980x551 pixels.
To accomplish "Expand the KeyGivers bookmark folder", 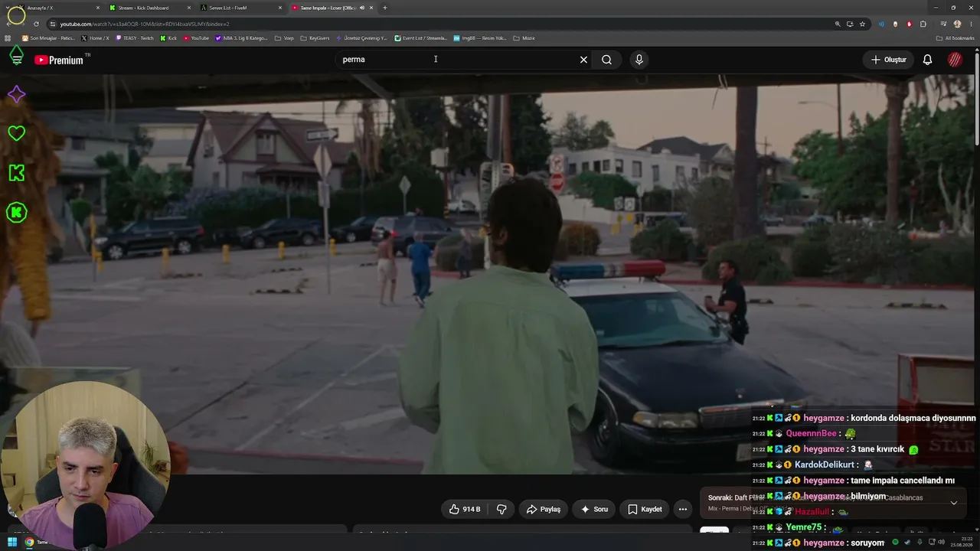I will coord(315,37).
